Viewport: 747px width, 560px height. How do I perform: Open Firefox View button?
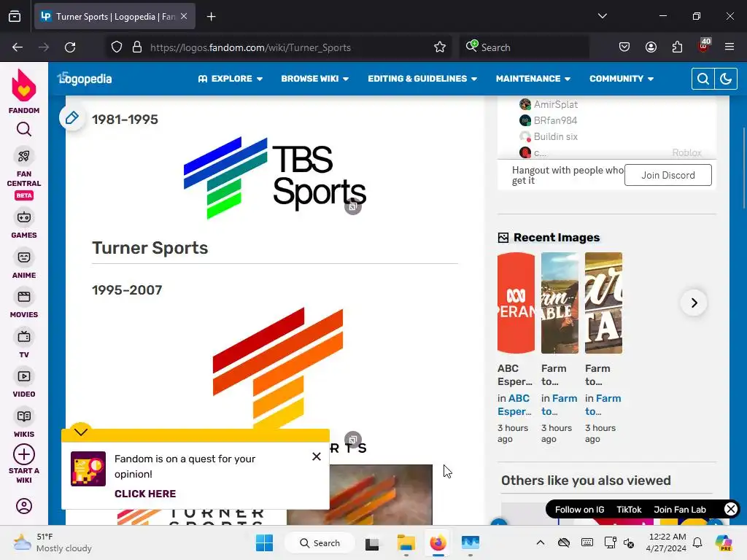[15, 17]
